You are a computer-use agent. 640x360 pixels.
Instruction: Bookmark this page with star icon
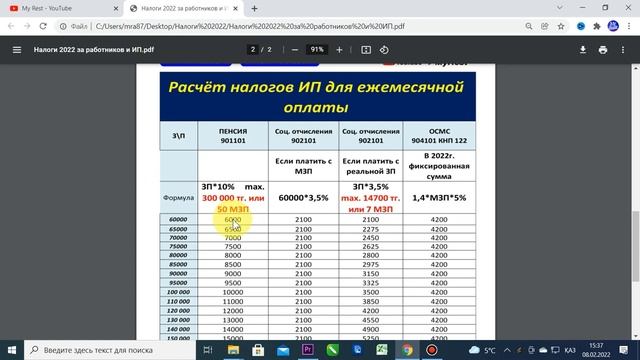click(561, 26)
